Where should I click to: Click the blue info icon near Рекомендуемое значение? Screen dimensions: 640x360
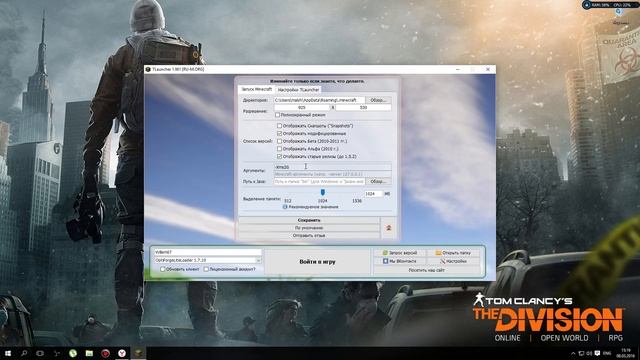[285, 207]
